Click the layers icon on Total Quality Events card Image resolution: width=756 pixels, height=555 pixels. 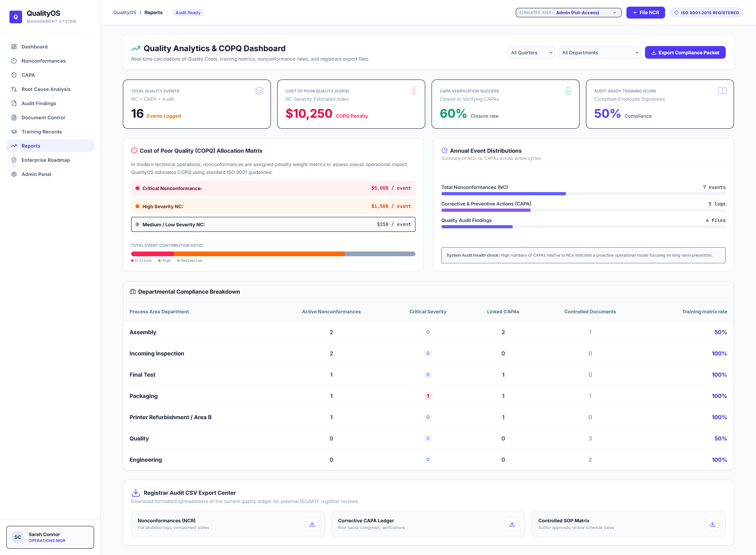[x=259, y=91]
